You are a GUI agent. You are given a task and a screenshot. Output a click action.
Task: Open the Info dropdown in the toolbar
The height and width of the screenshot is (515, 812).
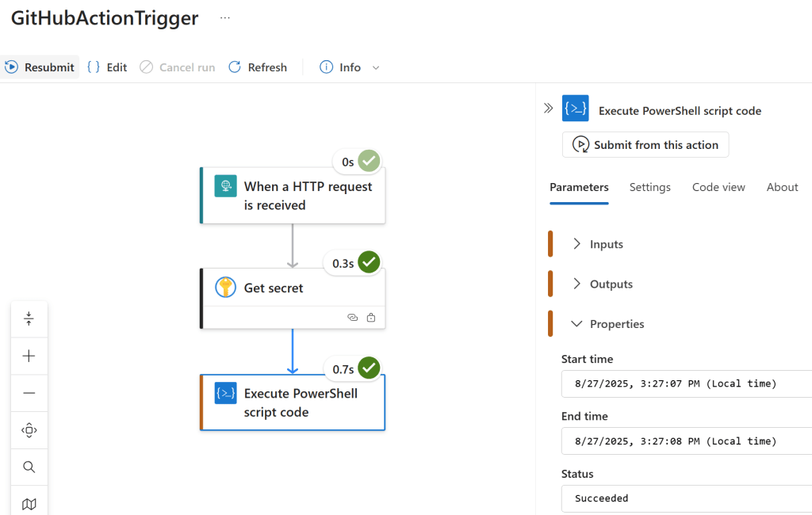click(x=373, y=67)
